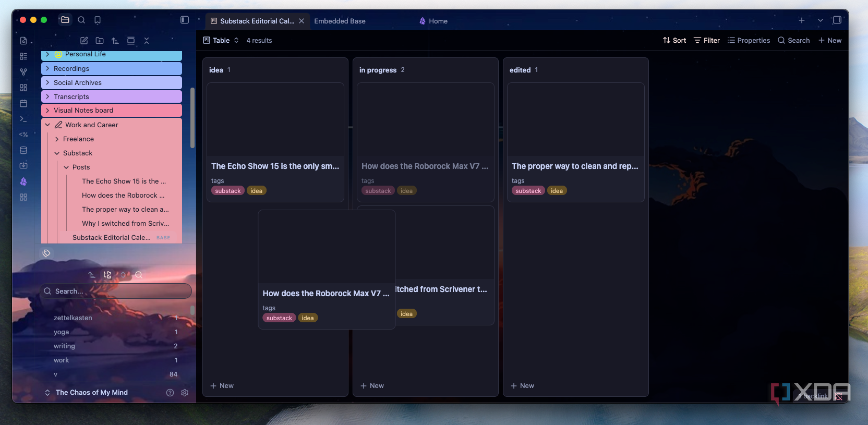Viewport: 868px width, 425px height.
Task: Open the search icon in sidebar header
Action: click(81, 20)
